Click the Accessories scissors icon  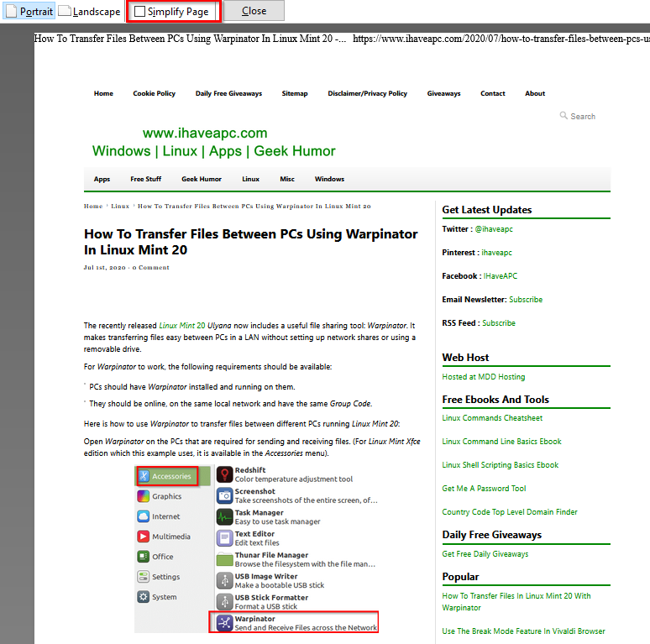pyautogui.click(x=144, y=476)
